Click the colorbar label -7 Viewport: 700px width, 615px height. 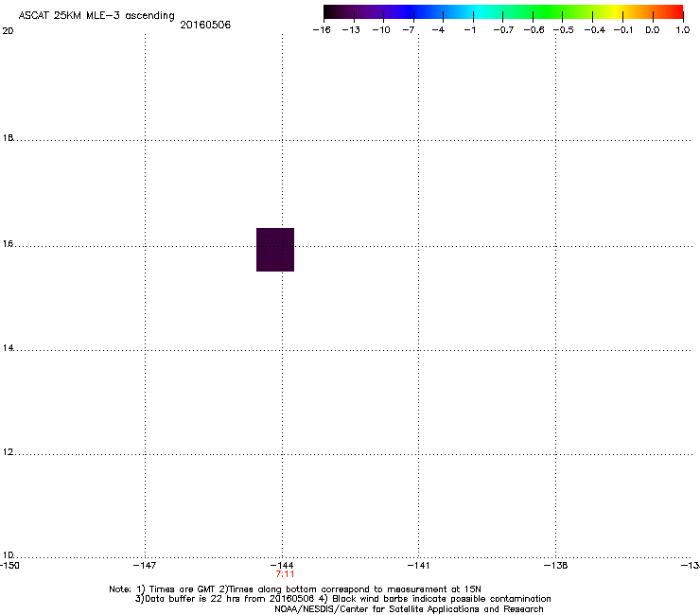(x=408, y=30)
